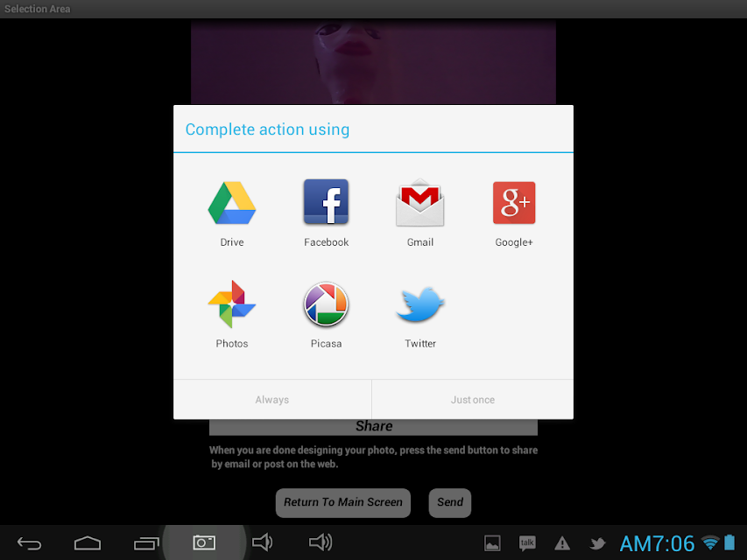The width and height of the screenshot is (747, 560).
Task: Tap the volume down speaker icon
Action: click(263, 542)
